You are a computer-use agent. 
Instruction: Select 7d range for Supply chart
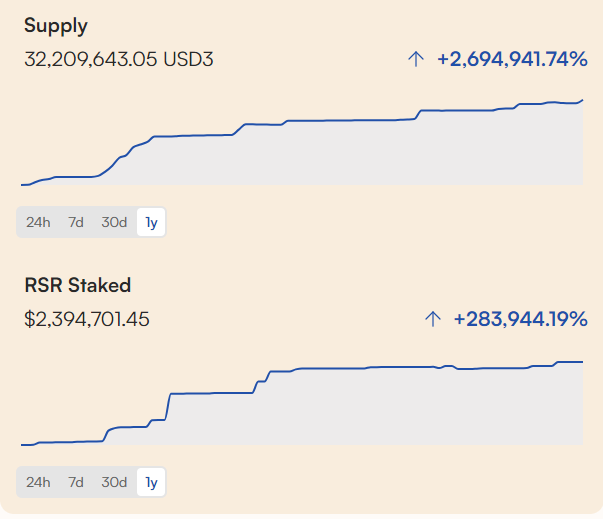(x=76, y=222)
